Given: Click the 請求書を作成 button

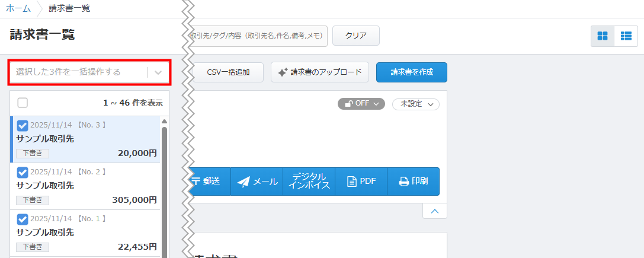Looking at the screenshot, I should pos(411,72).
